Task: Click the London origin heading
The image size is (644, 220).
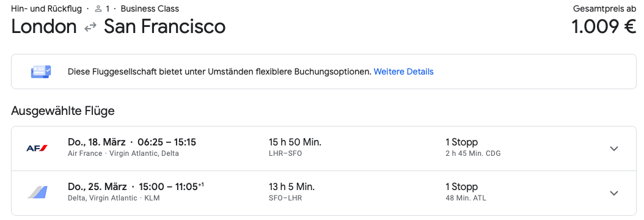Action: 44,27
